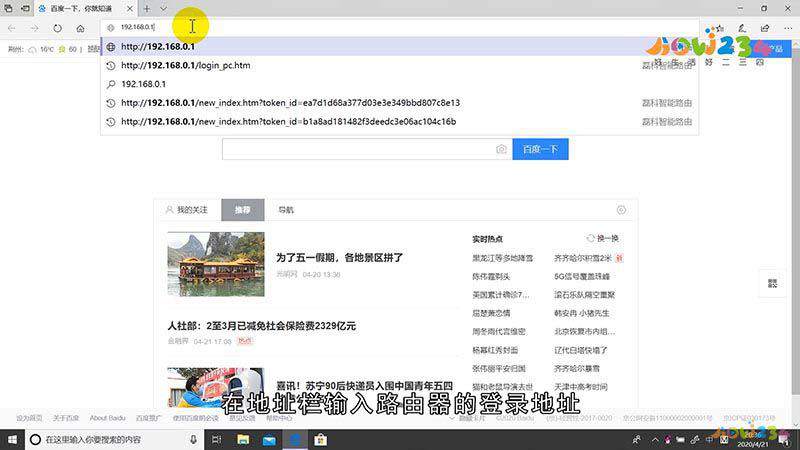This screenshot has height=450, width=800.
Task: Switch to 推荐 tab
Action: [x=243, y=210]
